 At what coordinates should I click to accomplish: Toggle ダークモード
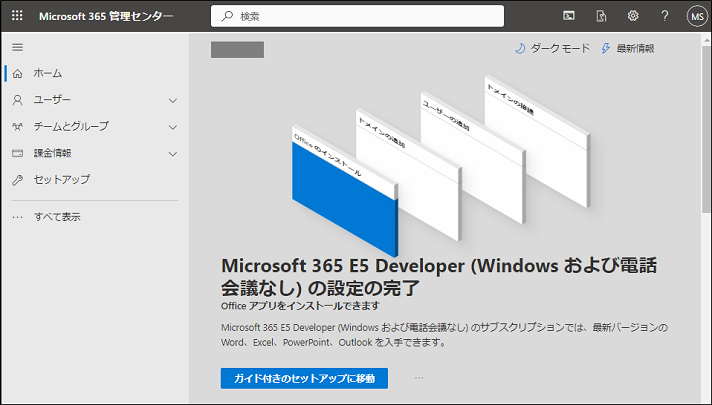pyautogui.click(x=552, y=49)
